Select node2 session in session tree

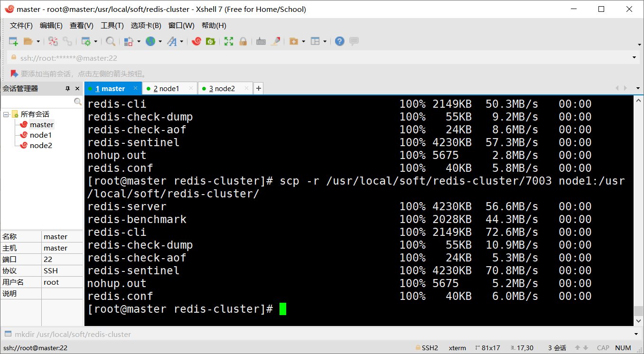tap(41, 146)
